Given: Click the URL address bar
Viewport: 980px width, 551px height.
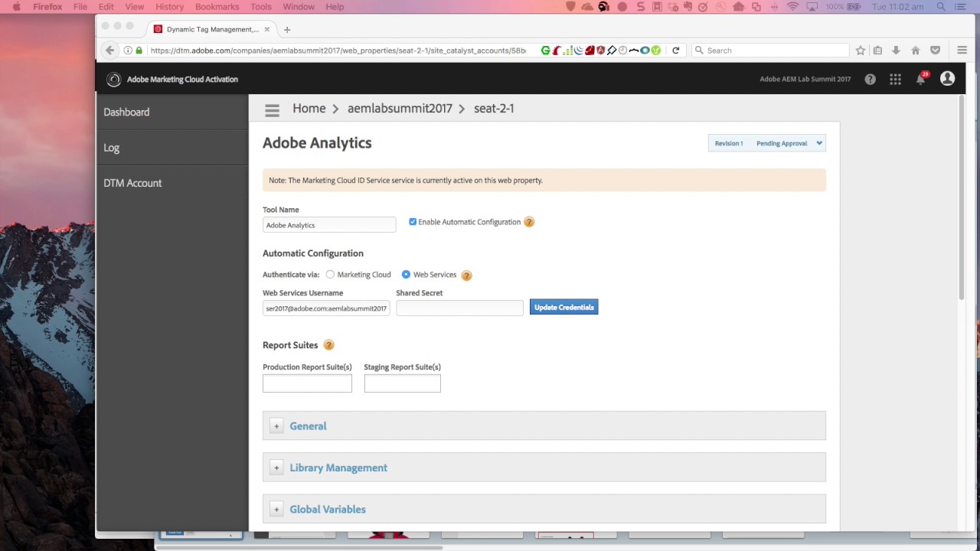Looking at the screenshot, I should click(338, 51).
